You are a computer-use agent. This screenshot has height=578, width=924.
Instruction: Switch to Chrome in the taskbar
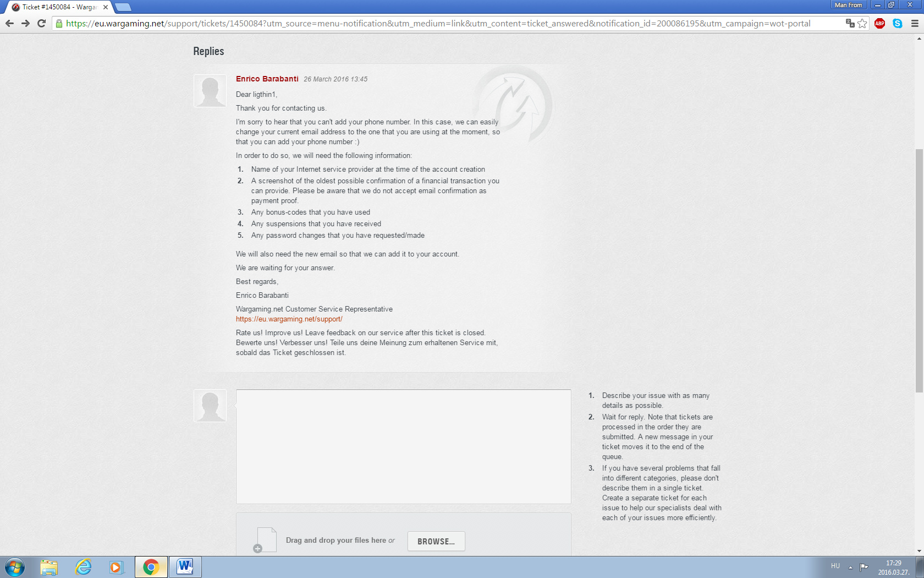pyautogui.click(x=151, y=567)
